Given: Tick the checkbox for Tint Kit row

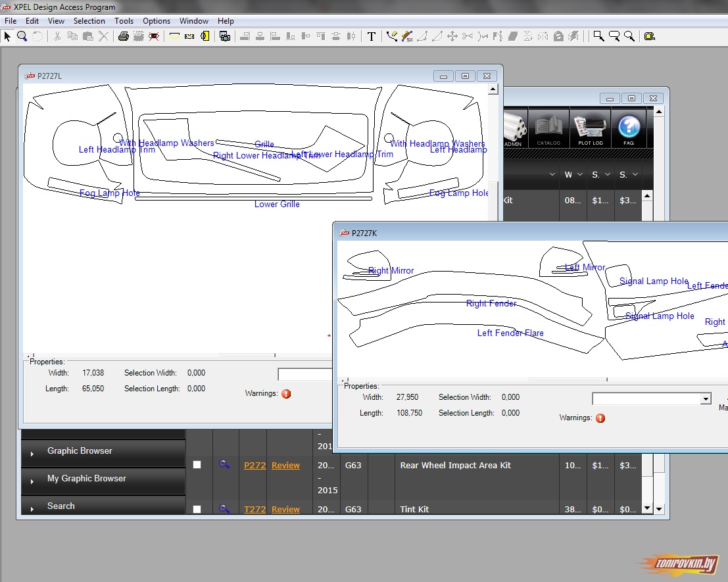Looking at the screenshot, I should (197, 509).
